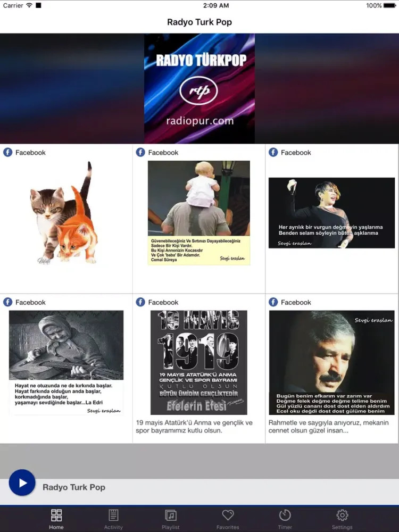Viewport: 399px width, 532px height.
Task: Click Facebook icon on kittens post
Action: tap(8, 152)
